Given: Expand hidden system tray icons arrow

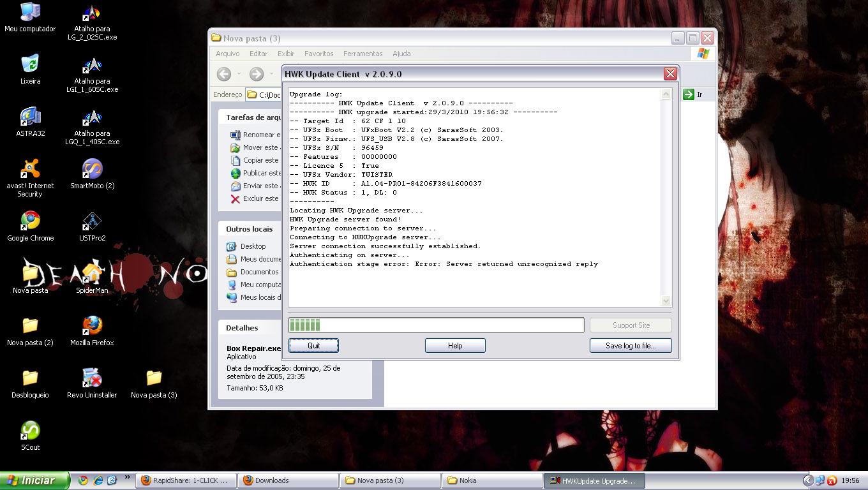Looking at the screenshot, I should (x=807, y=480).
